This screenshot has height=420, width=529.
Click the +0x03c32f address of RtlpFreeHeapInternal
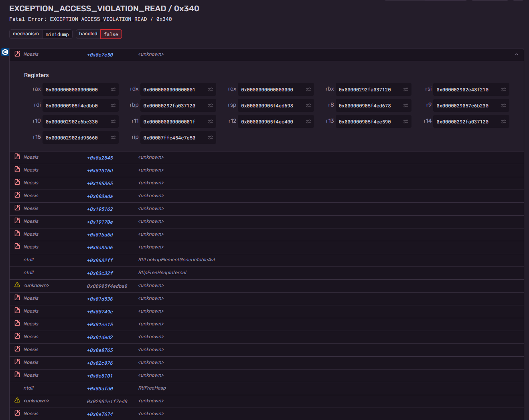pos(100,273)
